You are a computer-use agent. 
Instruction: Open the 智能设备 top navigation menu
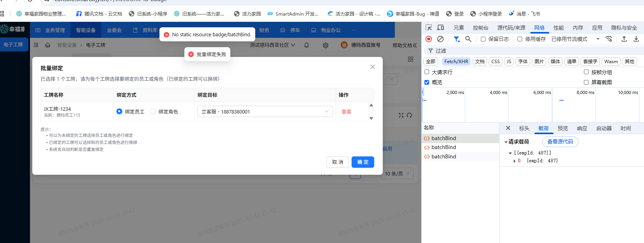point(86,30)
